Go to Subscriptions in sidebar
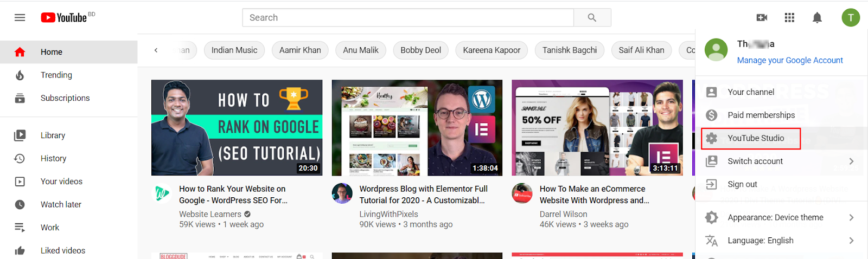The width and height of the screenshot is (868, 259). (x=68, y=98)
